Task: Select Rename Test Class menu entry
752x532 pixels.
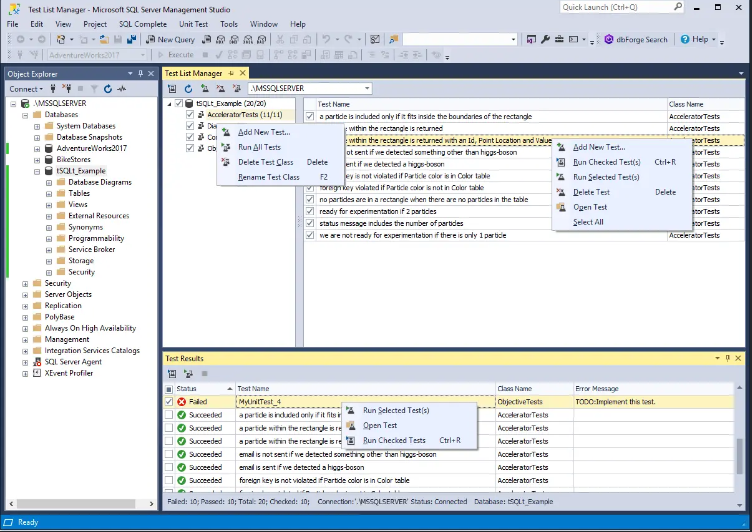Action: pos(281,177)
